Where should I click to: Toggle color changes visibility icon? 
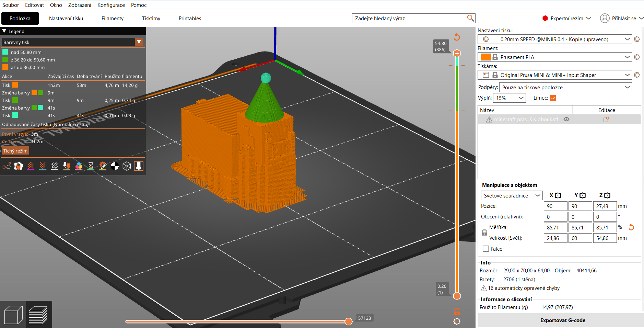click(79, 167)
